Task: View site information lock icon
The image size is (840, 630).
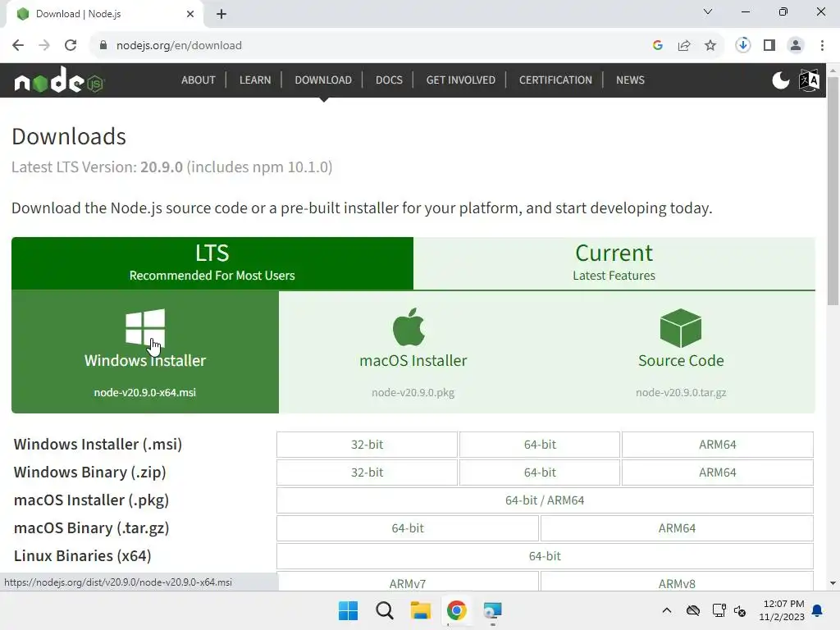Action: point(103,46)
